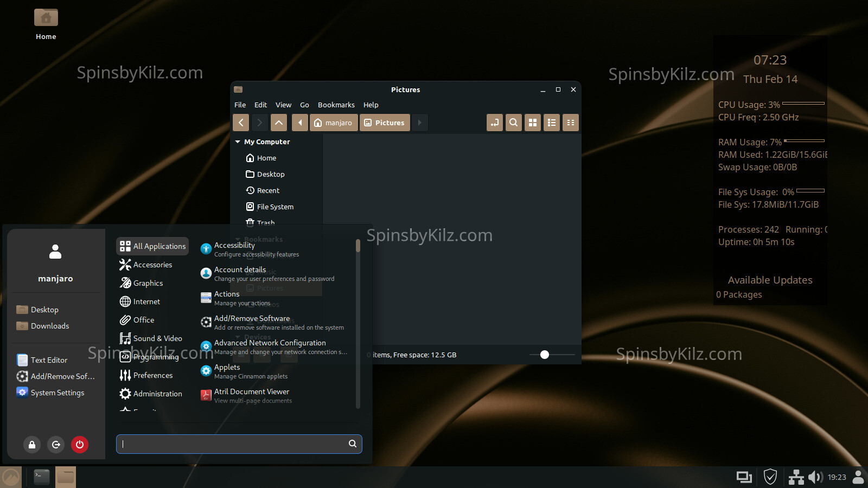Open the View menu

coord(283,105)
